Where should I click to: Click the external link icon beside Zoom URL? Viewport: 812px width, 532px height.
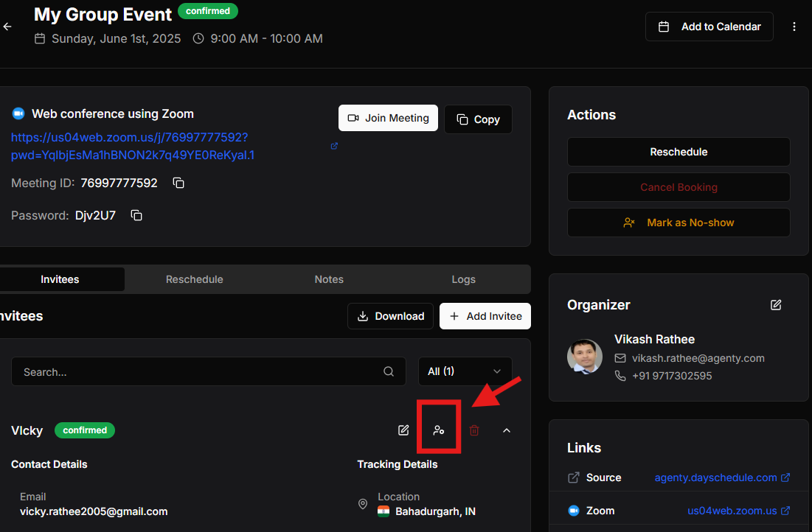[334, 146]
